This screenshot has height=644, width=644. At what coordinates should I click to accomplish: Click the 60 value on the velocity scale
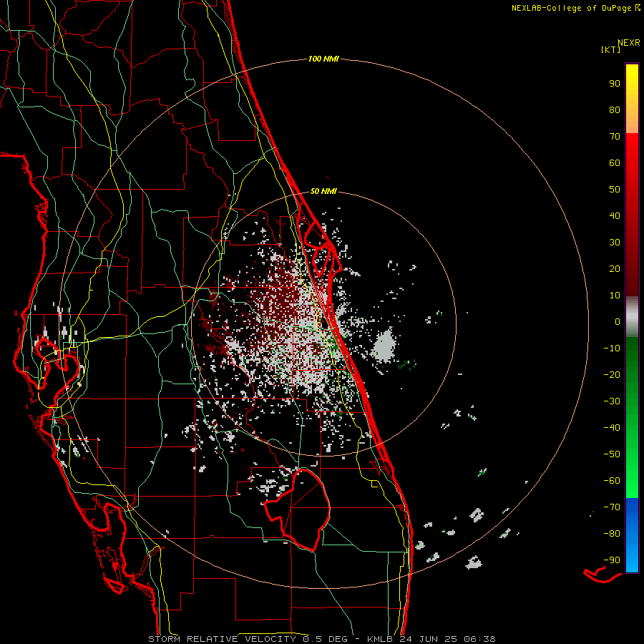pyautogui.click(x=615, y=163)
